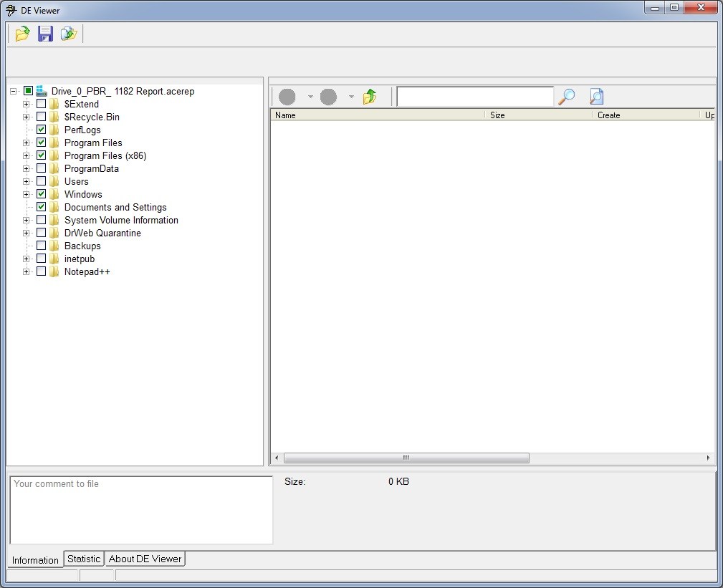The image size is (723, 588).
Task: Click the open report folder icon
Action: click(22, 34)
